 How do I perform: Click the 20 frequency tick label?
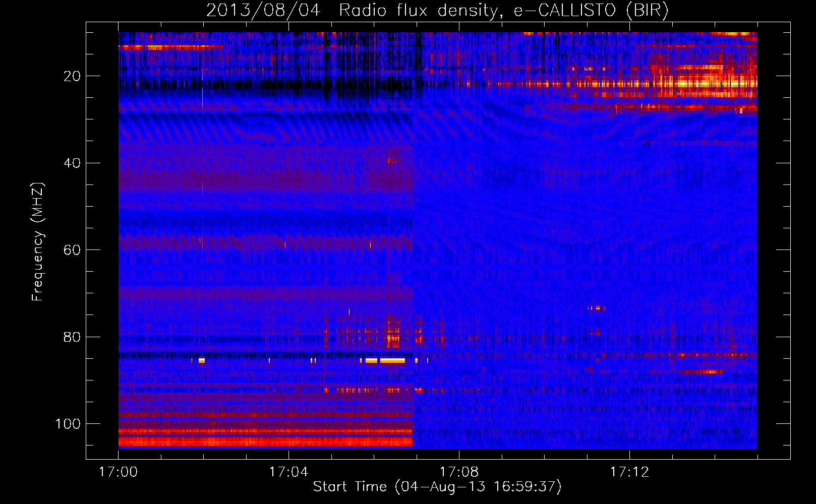pyautogui.click(x=72, y=76)
